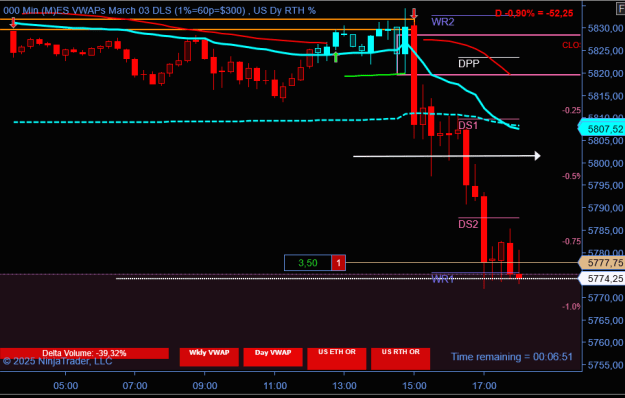625x398 pixels.
Task: Click the chart title with MES VWAPs
Action: point(159,10)
